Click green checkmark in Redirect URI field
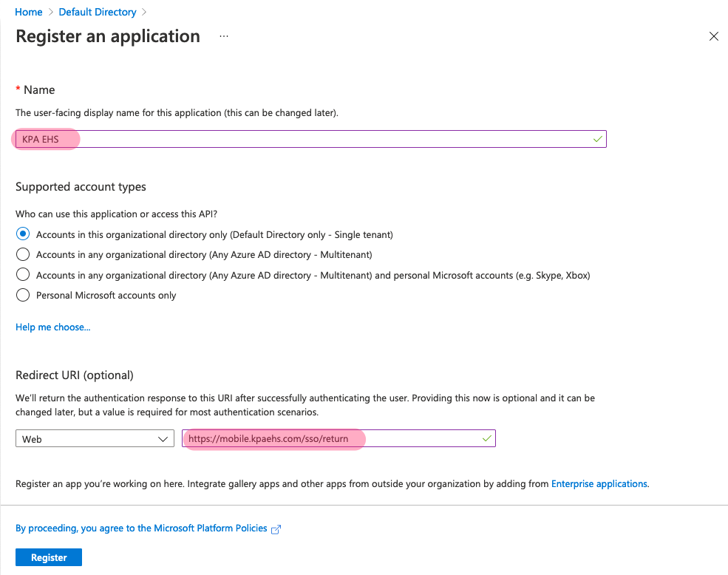728x575 pixels. pyautogui.click(x=486, y=438)
